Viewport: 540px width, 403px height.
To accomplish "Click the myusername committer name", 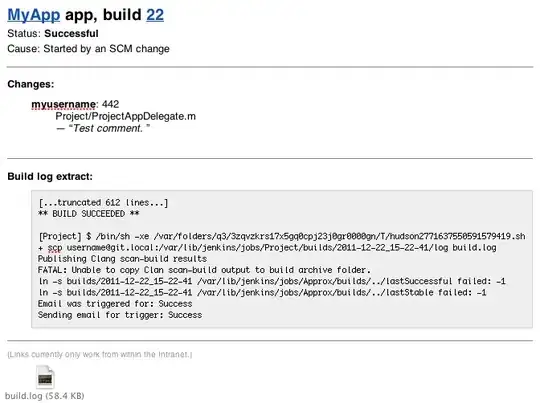I will 64,104.
